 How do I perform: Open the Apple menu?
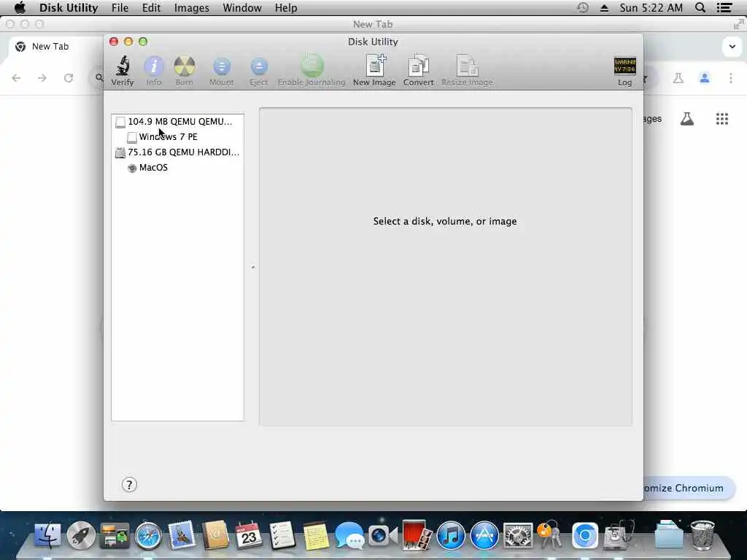[x=20, y=7]
